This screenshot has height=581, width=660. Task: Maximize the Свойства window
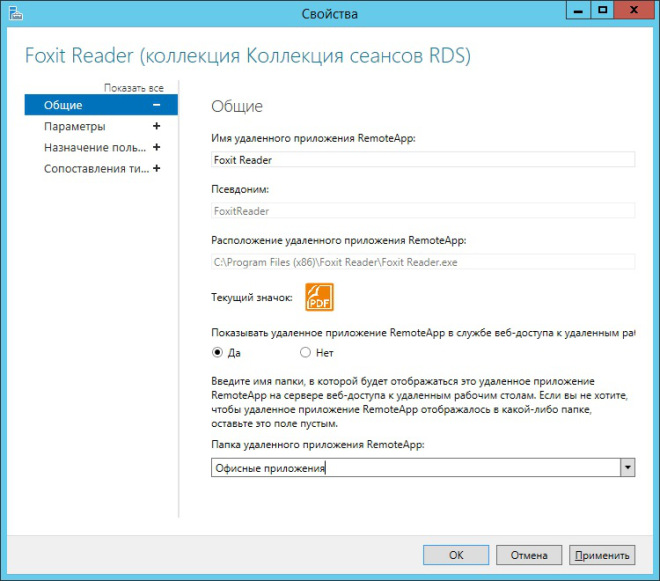pyautogui.click(x=603, y=11)
